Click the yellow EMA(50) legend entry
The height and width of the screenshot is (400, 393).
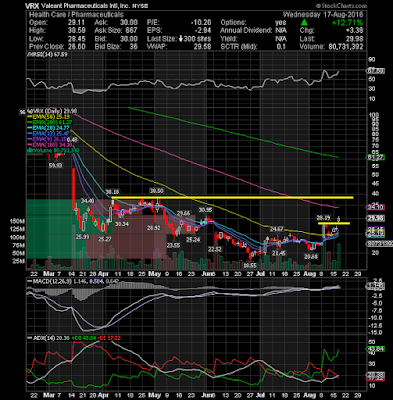(49, 117)
